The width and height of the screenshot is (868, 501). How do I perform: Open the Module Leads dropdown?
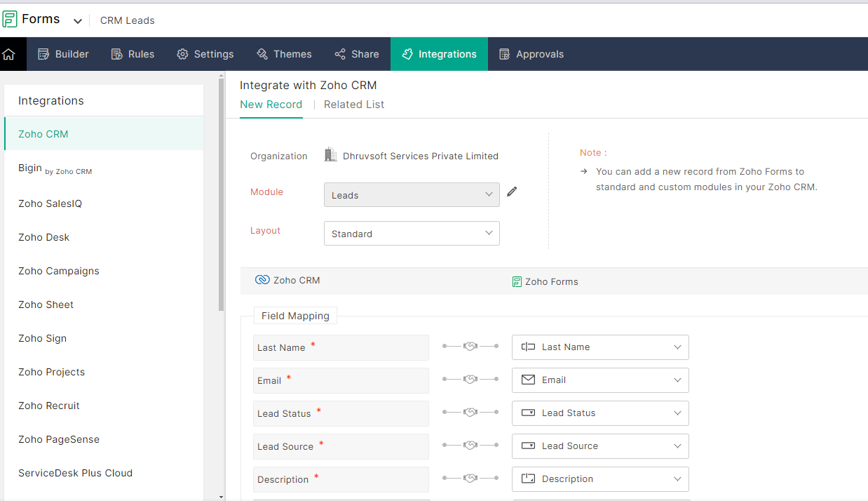(412, 195)
